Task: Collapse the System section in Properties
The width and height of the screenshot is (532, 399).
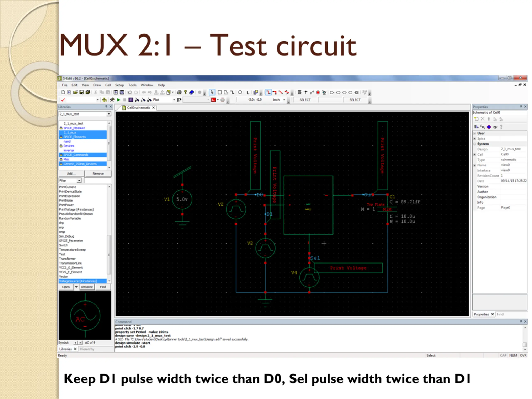Action: (x=475, y=144)
